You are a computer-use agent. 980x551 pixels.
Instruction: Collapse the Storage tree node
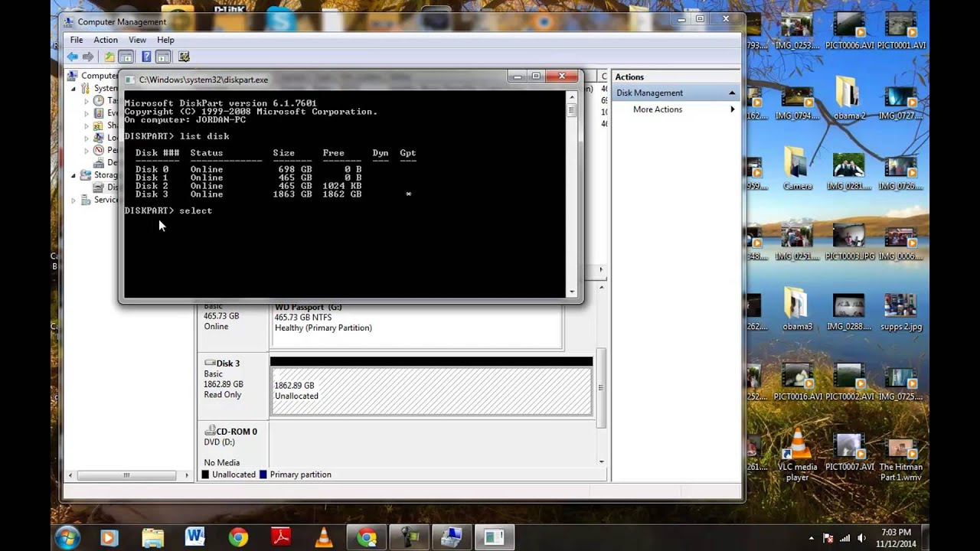tap(74, 175)
